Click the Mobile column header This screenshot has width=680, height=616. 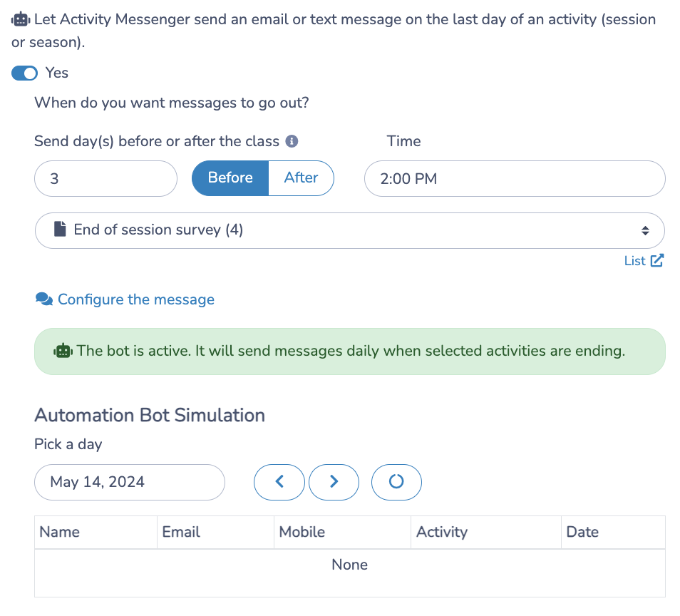[x=343, y=533]
